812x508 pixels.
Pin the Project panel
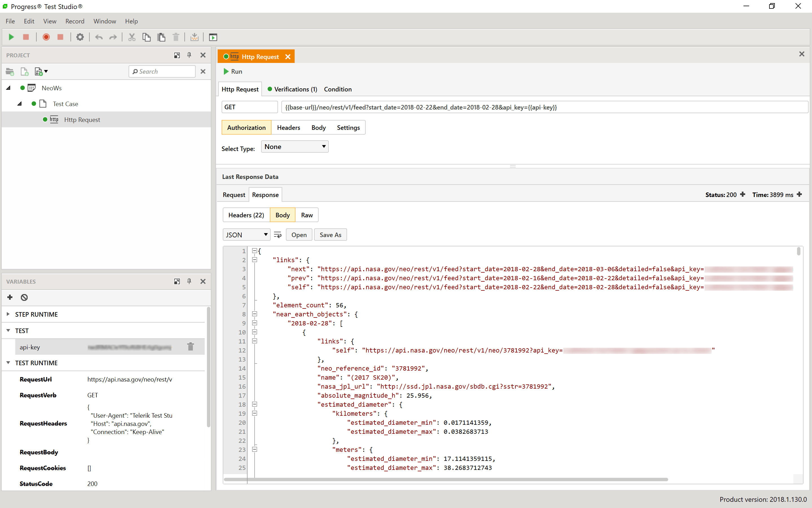189,55
